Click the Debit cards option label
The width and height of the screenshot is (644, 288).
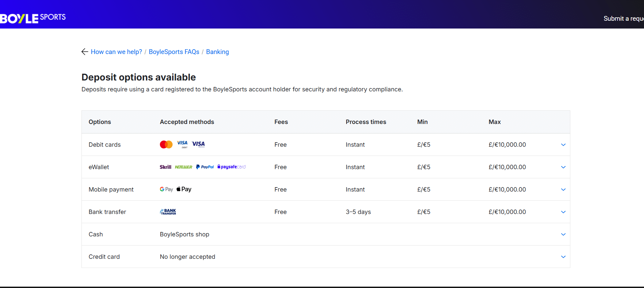tap(105, 145)
